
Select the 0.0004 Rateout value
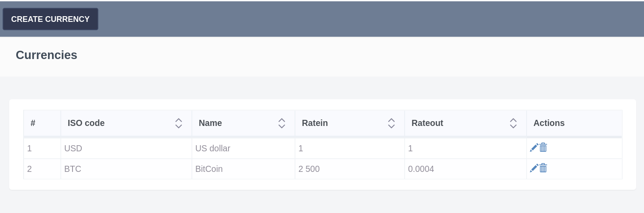[x=421, y=169]
